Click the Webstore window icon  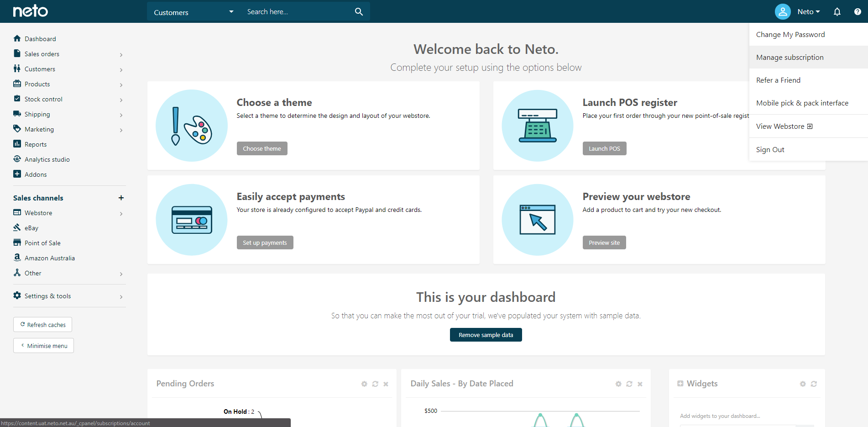click(17, 212)
